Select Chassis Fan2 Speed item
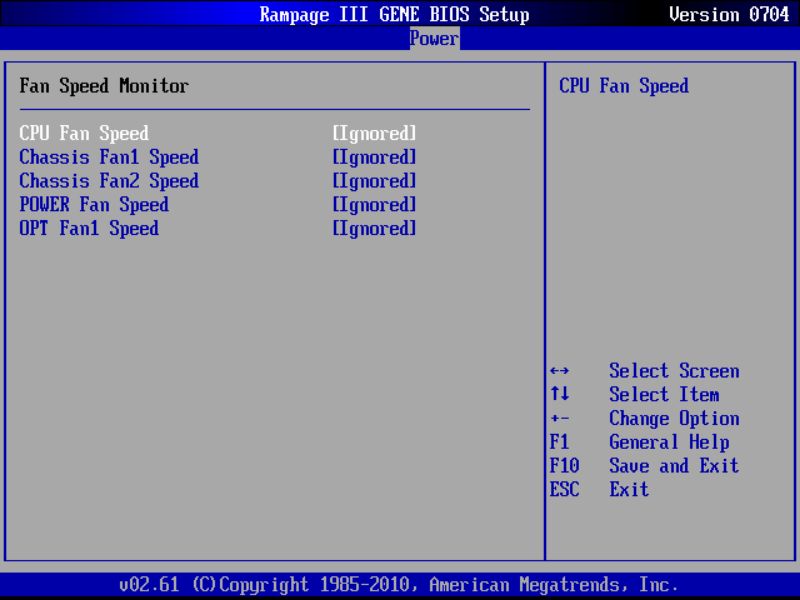 click(x=109, y=181)
